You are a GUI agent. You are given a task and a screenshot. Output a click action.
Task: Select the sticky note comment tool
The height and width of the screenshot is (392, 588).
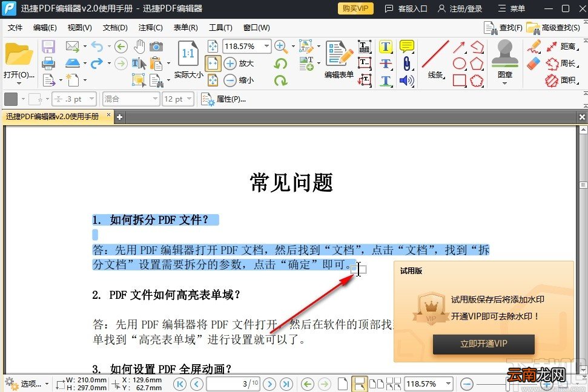(406, 47)
